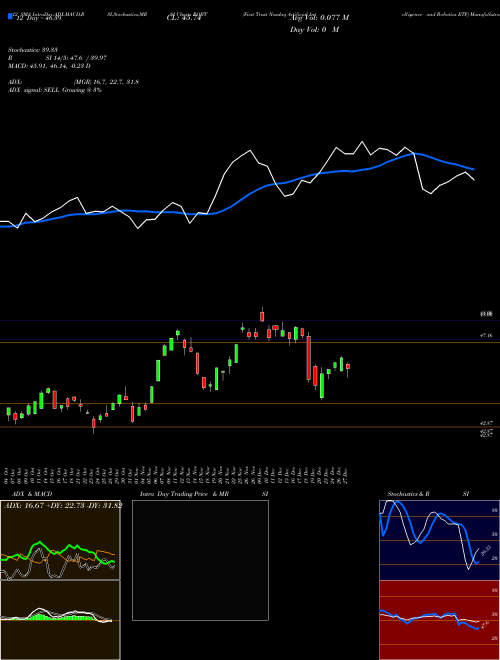Select 'ADX: 16.67 +DY: 22.73 -DY: 31.82' readout
500x660 pixels.
[x=63, y=506]
